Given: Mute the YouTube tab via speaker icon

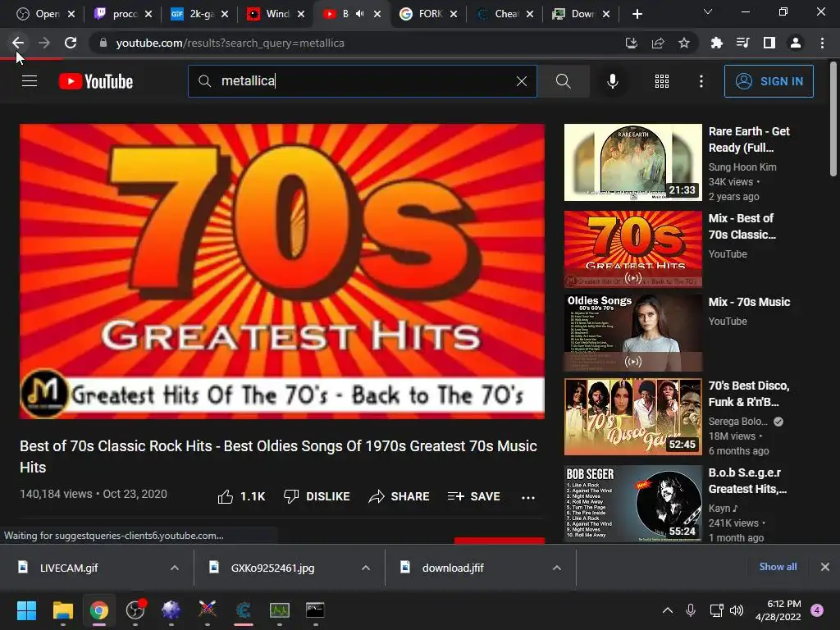Looking at the screenshot, I should [x=360, y=14].
